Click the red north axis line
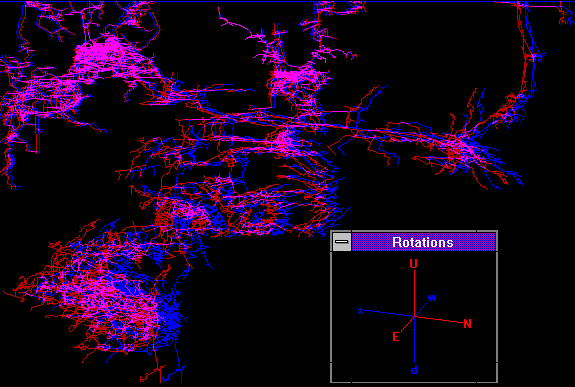 pos(439,319)
